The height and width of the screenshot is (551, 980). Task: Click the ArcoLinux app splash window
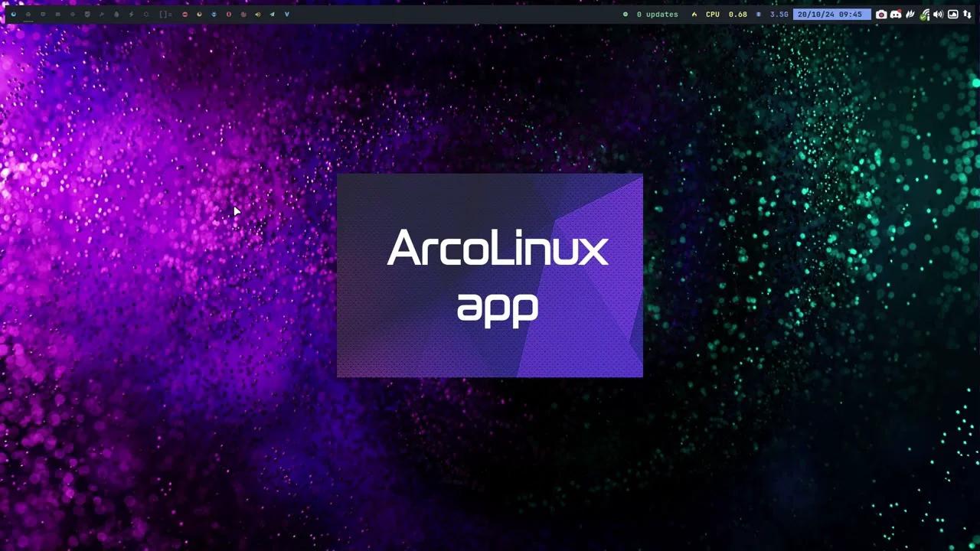[x=490, y=275]
